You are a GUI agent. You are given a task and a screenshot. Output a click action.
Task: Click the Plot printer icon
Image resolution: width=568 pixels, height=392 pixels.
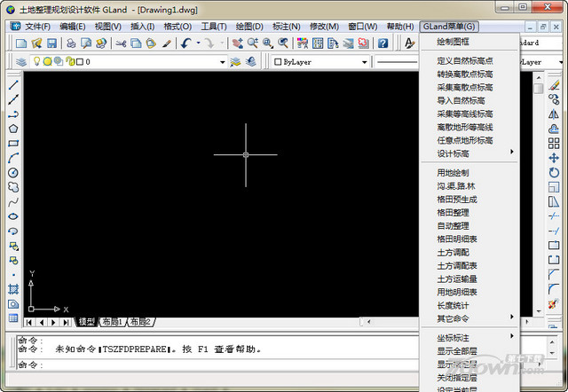(x=71, y=43)
